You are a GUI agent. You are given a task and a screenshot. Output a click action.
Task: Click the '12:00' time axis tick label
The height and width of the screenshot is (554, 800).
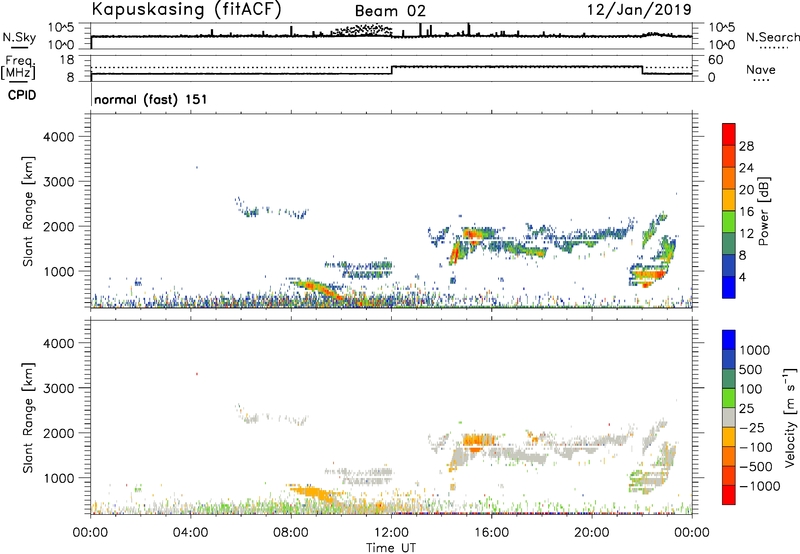391,533
